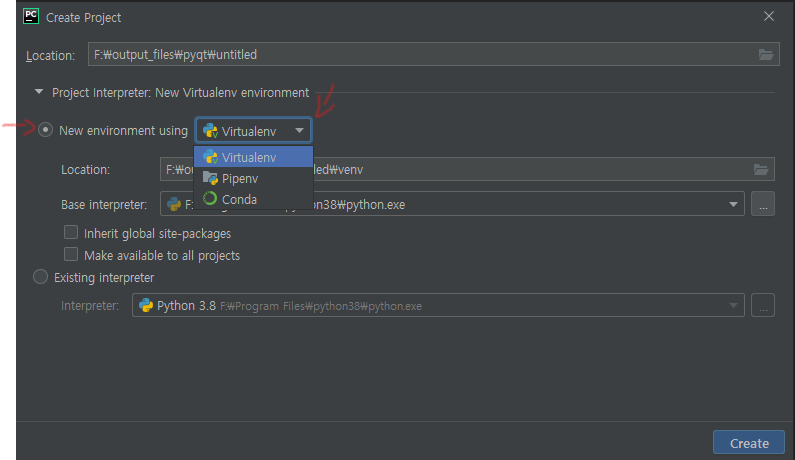This screenshot has width=795, height=460.
Task: Click the Create button
Action: point(749,443)
